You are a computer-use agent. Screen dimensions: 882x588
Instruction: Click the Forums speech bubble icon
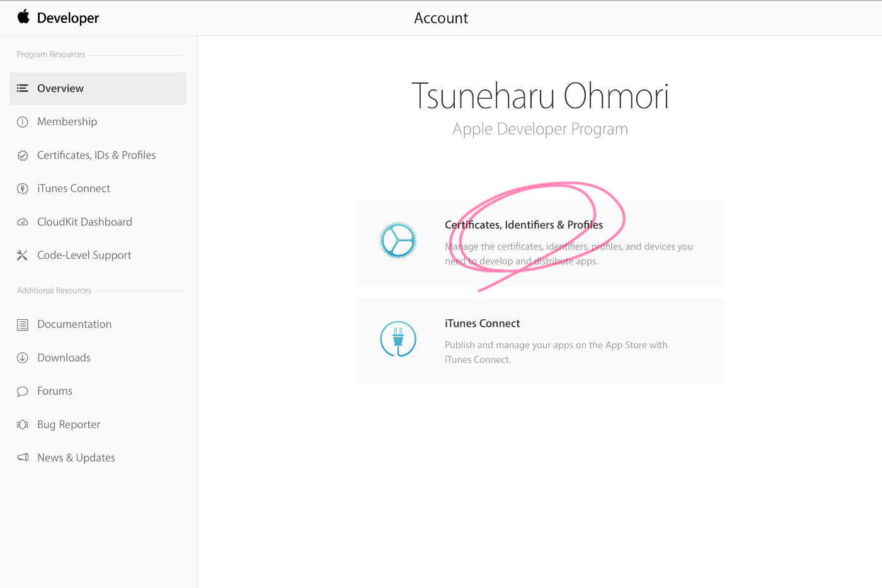tap(23, 392)
